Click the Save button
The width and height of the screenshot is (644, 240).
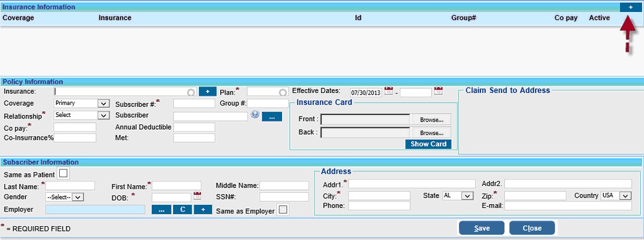[x=482, y=228]
